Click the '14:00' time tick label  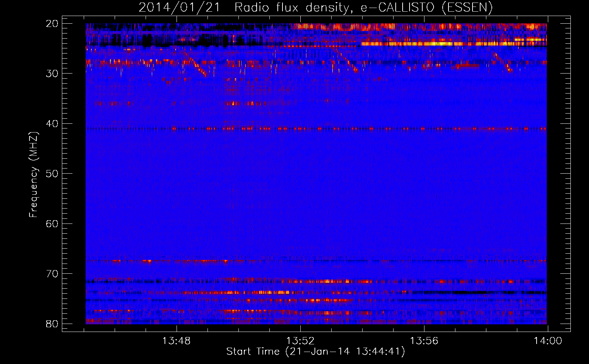click(x=548, y=341)
